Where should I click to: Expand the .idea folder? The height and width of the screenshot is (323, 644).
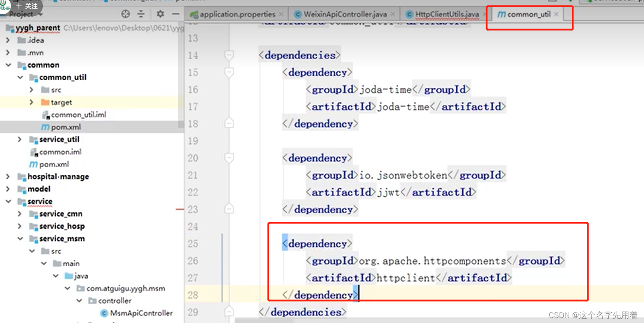tap(8, 40)
